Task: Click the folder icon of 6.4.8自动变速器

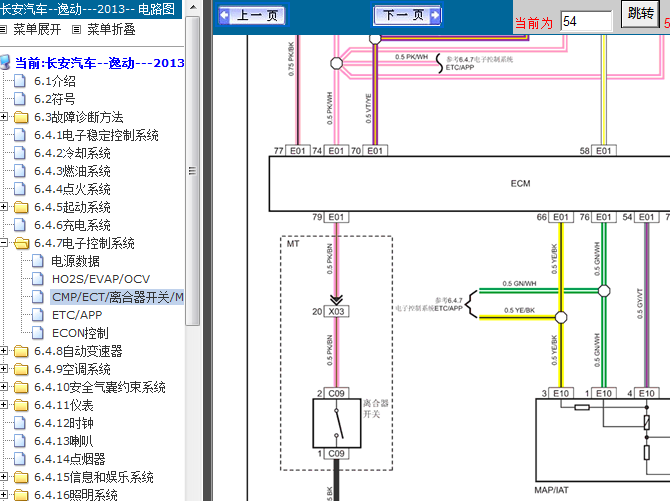Action: point(21,351)
